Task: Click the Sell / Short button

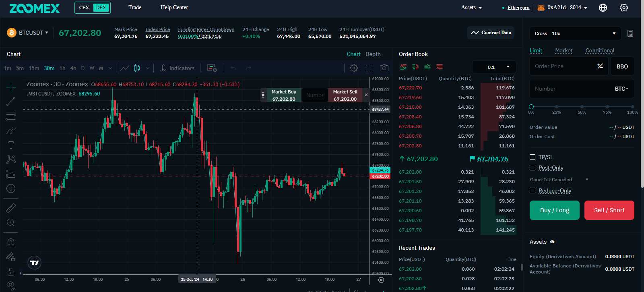Action: 609,210
